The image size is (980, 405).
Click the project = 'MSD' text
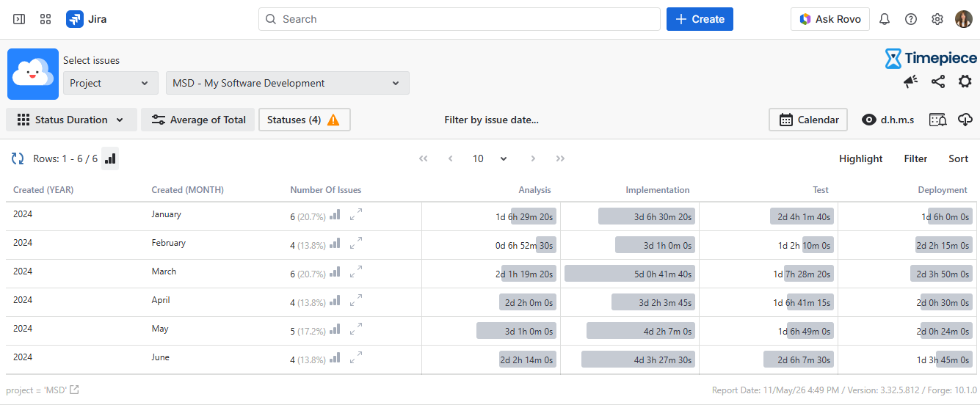(x=36, y=390)
